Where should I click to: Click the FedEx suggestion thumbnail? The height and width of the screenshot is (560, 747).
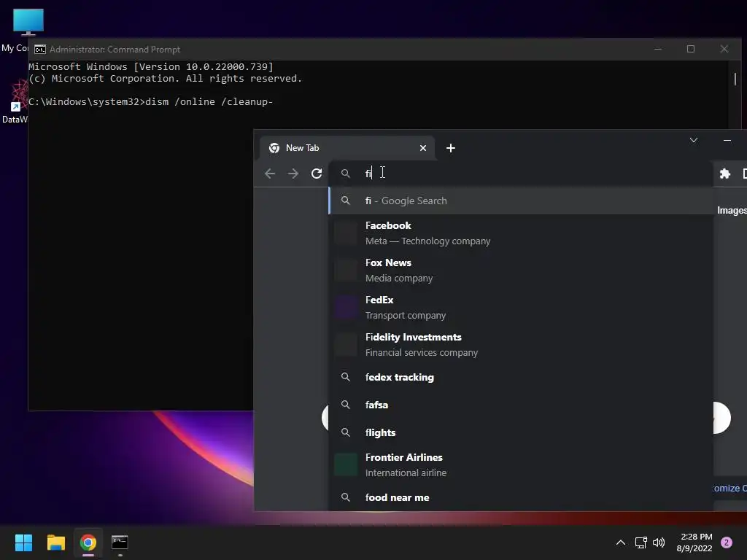coord(345,308)
